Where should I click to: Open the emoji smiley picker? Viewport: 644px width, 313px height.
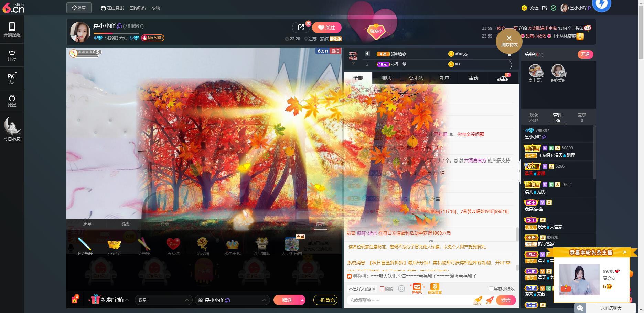tap(401, 289)
